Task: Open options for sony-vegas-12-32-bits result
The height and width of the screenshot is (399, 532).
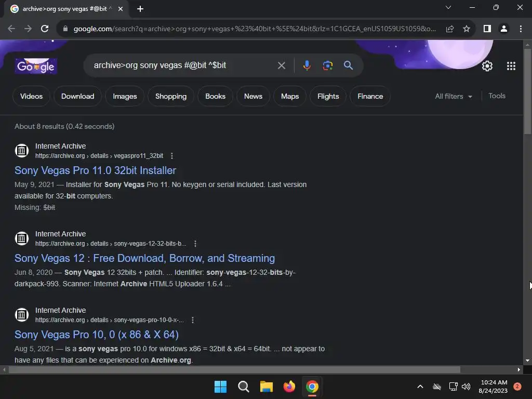Action: [x=195, y=244]
